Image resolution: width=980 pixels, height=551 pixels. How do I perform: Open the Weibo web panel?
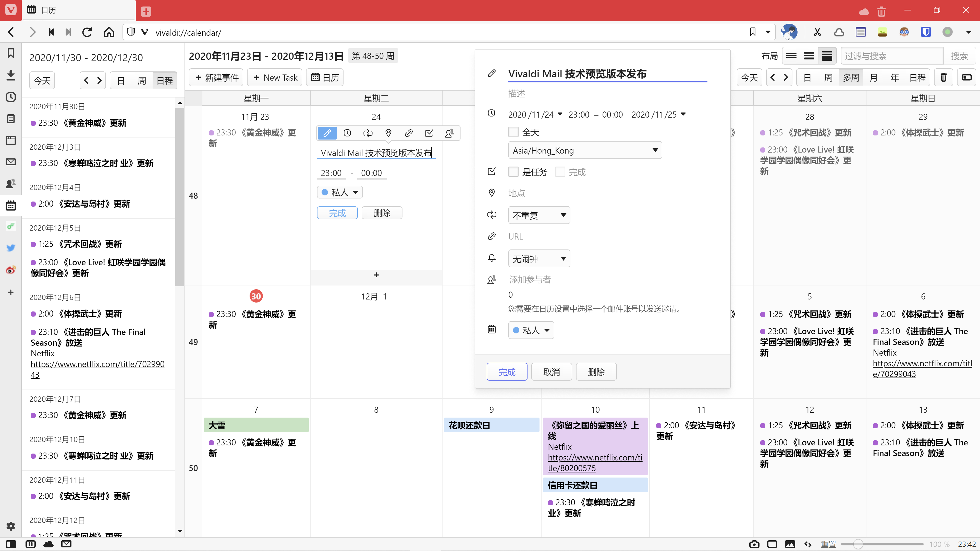point(11,270)
